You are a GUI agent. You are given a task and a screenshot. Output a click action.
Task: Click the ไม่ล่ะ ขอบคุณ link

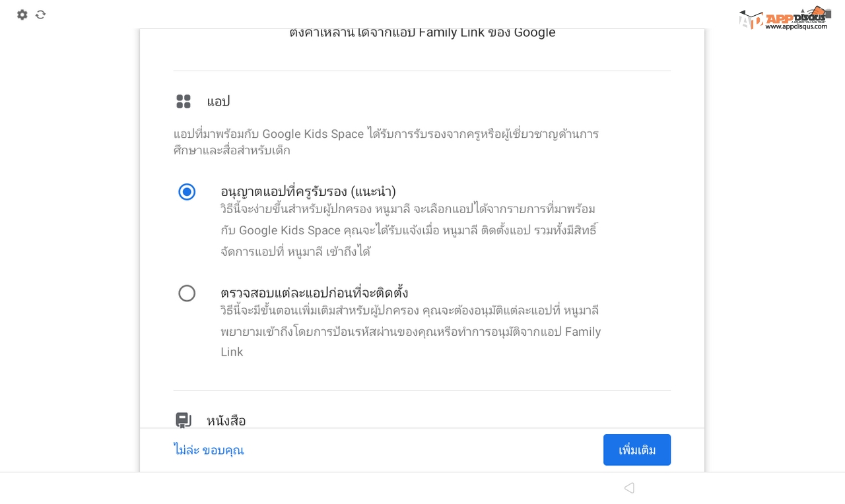(x=209, y=450)
